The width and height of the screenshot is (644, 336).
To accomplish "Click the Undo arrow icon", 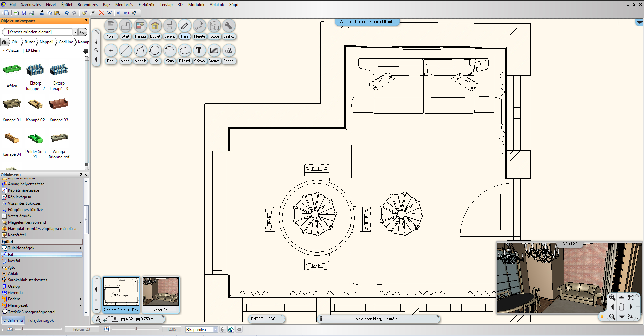I will point(67,13).
